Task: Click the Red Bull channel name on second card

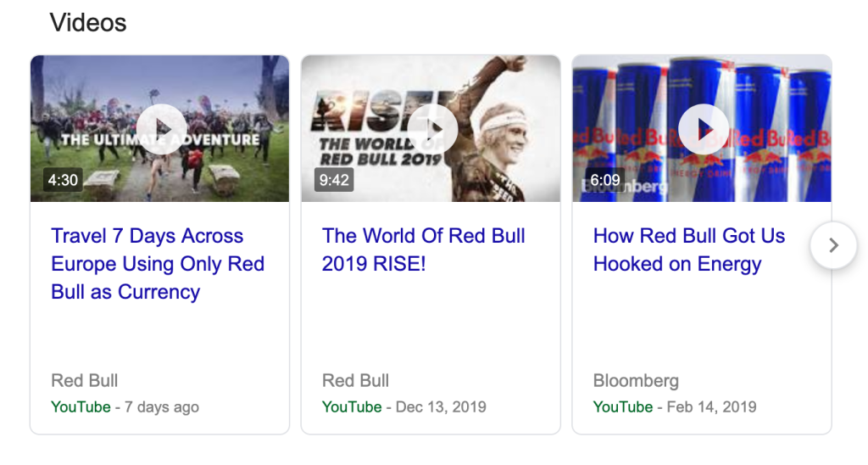Action: 355,381
